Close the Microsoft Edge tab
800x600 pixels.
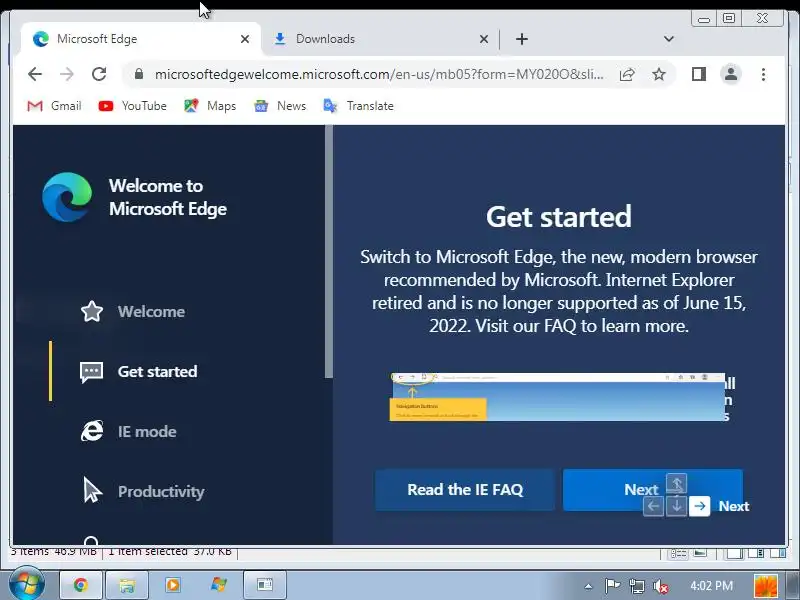click(245, 39)
